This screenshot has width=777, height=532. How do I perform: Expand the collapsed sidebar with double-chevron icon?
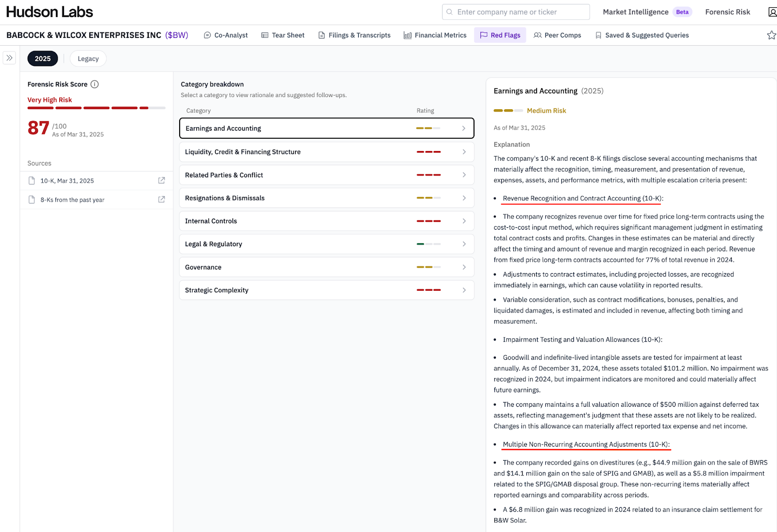(9, 58)
